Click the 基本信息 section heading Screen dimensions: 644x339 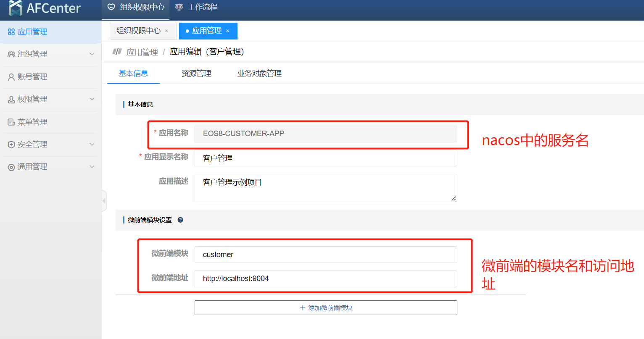pyautogui.click(x=140, y=104)
